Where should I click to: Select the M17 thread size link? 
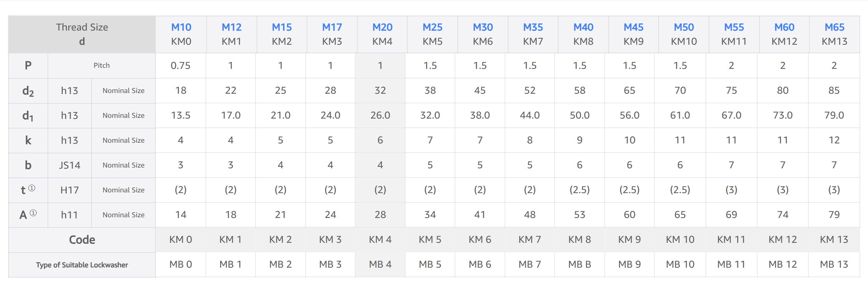[332, 27]
